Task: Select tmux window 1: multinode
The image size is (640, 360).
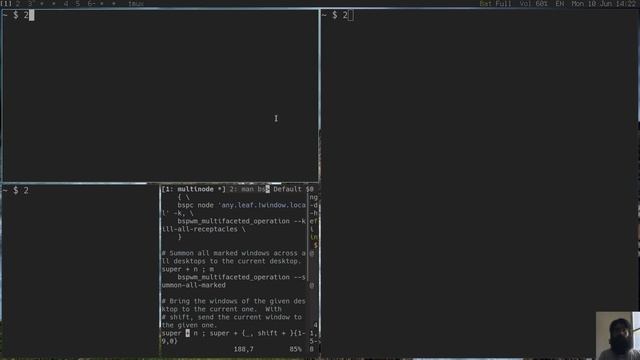Action: point(193,189)
